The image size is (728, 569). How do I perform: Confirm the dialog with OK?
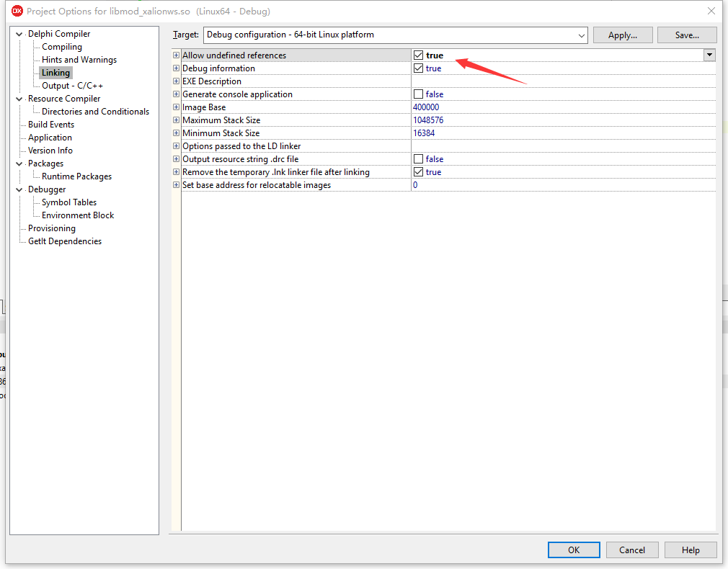(574, 550)
